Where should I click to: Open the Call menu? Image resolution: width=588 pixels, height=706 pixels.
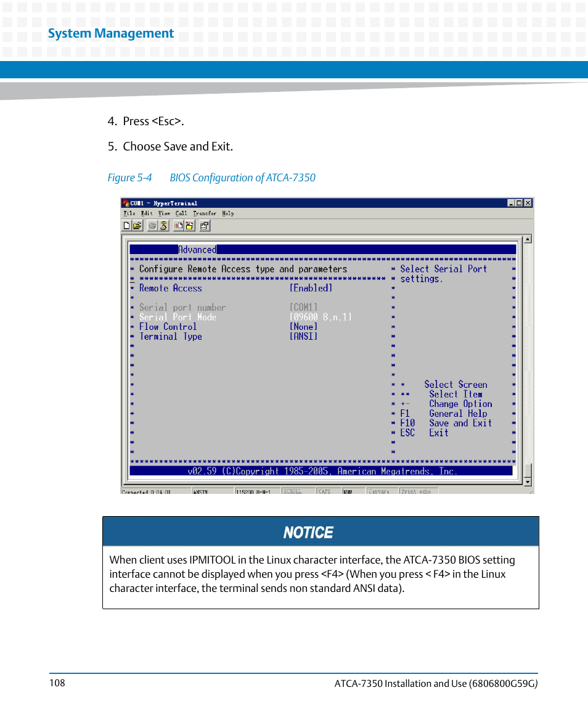pos(181,213)
